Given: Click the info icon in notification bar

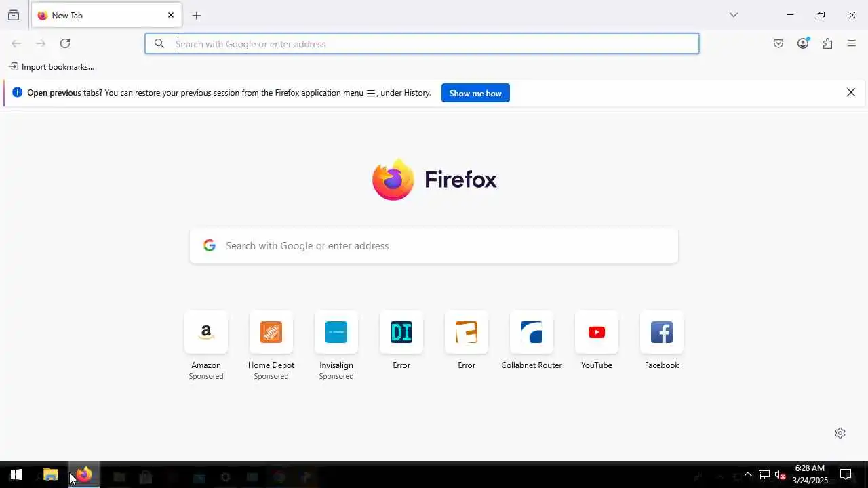Looking at the screenshot, I should coord(18,92).
